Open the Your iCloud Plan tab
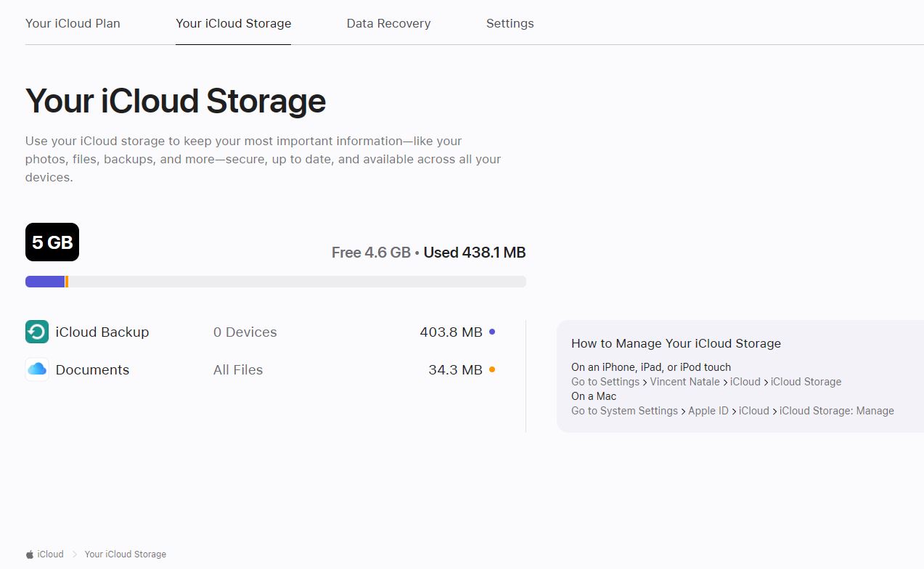This screenshot has height=569, width=924. [73, 23]
